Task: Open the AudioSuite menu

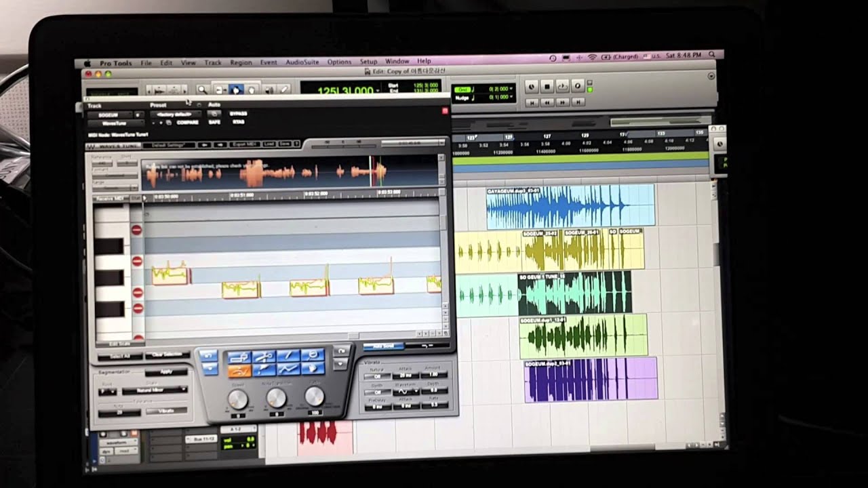Action: 302,62
